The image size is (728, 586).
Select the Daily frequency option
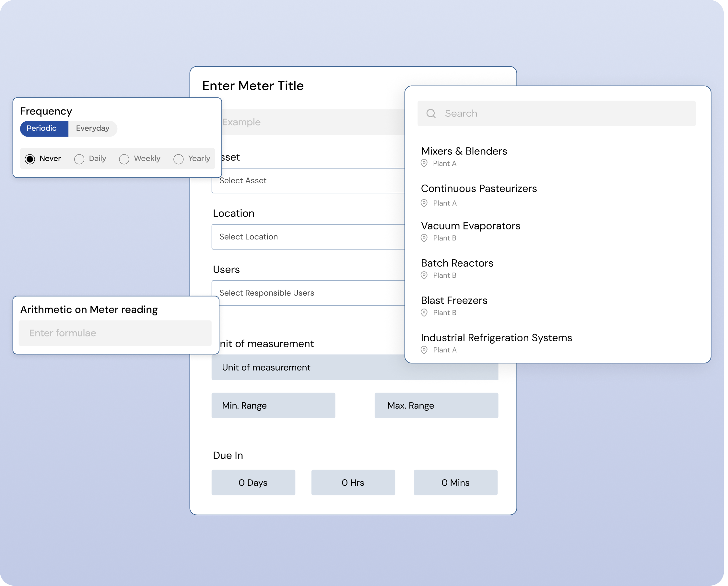coord(79,159)
